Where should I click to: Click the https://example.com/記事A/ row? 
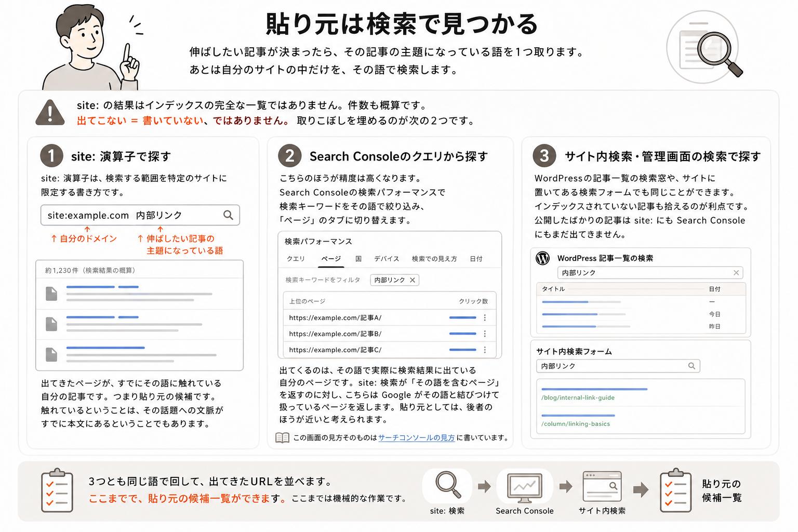click(389, 317)
